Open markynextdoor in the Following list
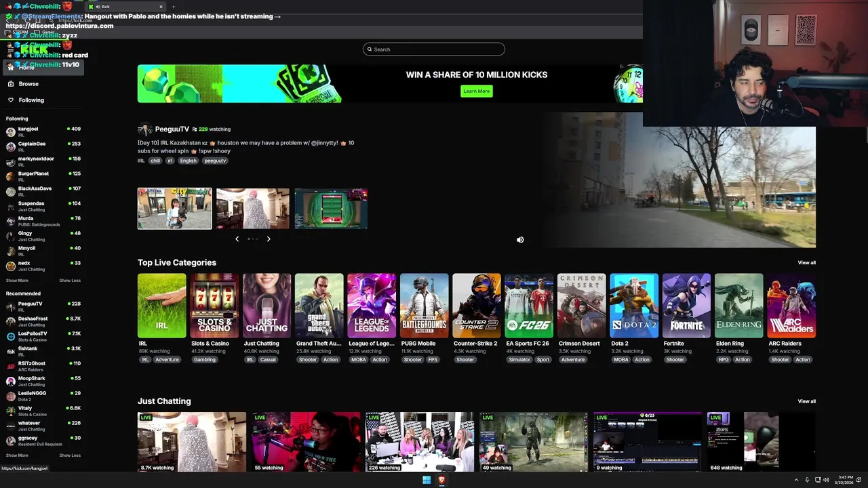Image resolution: width=868 pixels, height=488 pixels. pyautogui.click(x=43, y=161)
